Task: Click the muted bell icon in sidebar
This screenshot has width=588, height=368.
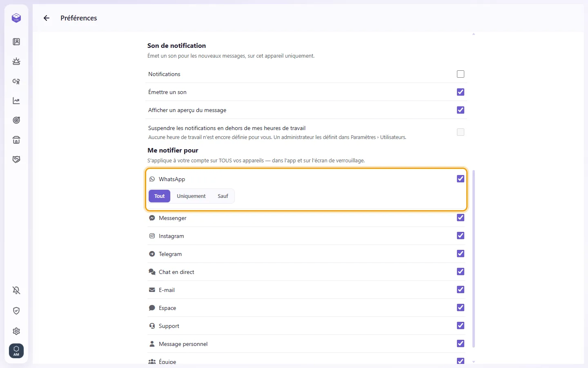Action: [x=16, y=290]
